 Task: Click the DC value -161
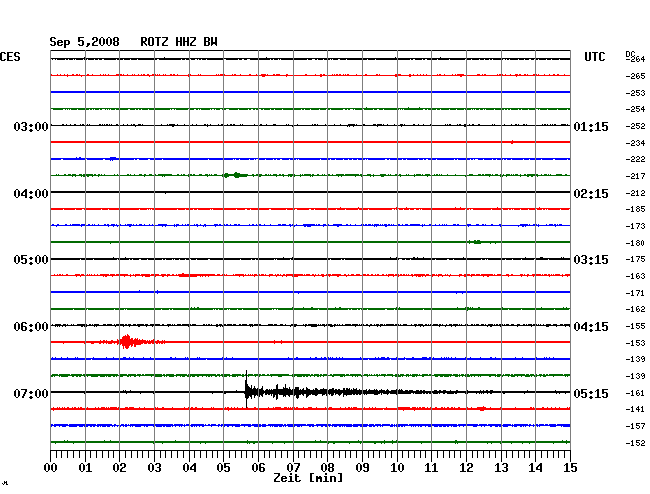(635, 393)
